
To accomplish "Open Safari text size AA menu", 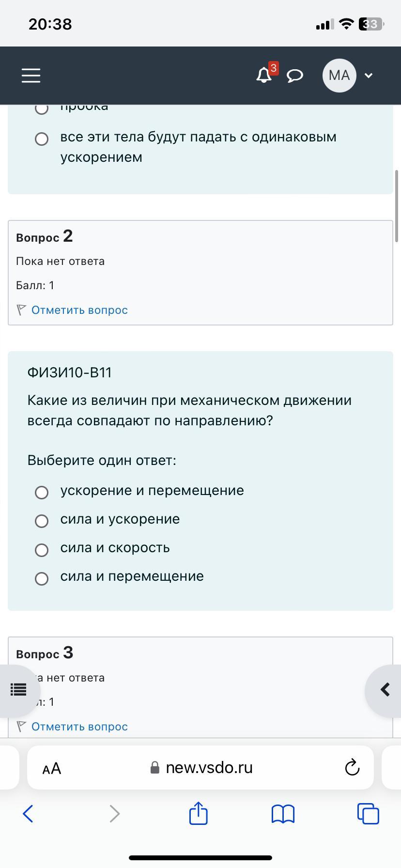I will tap(52, 768).
